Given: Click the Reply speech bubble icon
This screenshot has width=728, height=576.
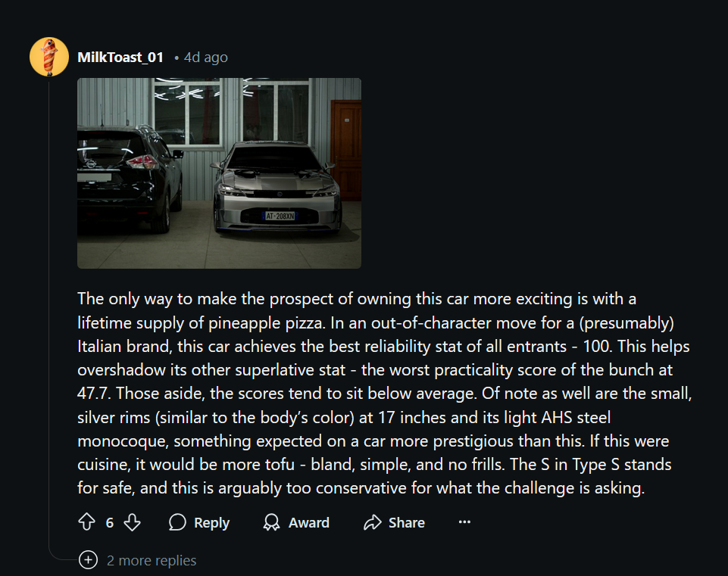Looking at the screenshot, I should click(177, 522).
